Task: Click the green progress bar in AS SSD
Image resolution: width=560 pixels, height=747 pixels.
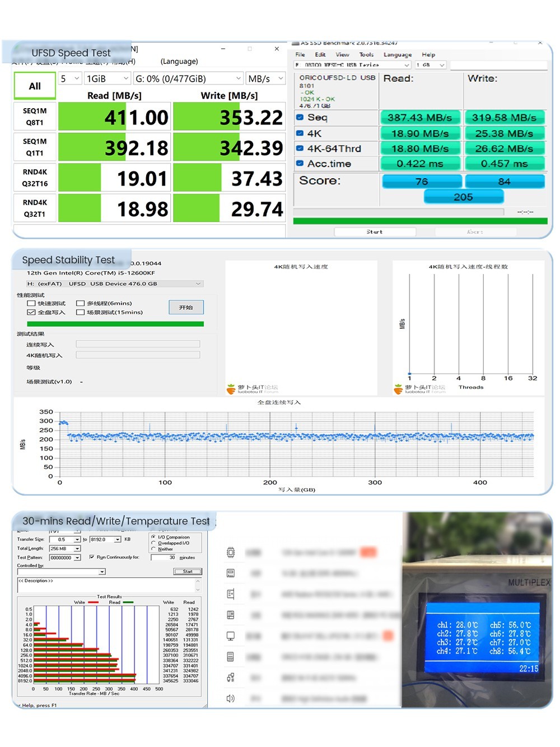Action: [x=420, y=221]
